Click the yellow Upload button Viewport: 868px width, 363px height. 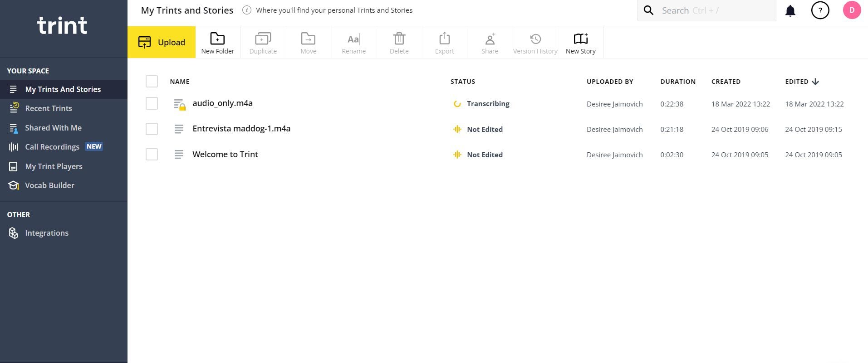point(162,42)
